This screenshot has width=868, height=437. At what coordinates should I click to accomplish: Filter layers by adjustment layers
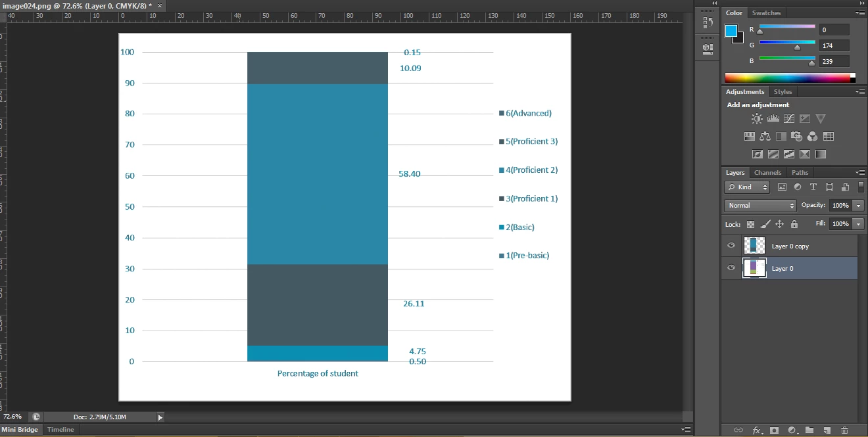click(798, 187)
